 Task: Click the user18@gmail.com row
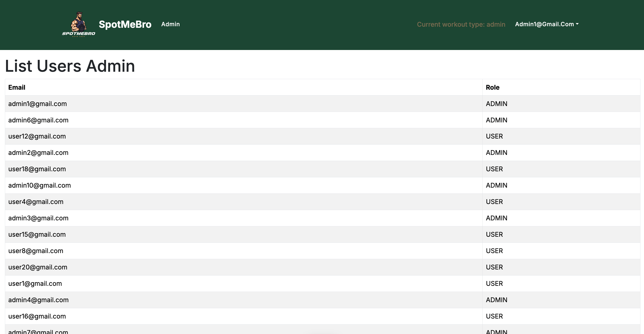pyautogui.click(x=37, y=169)
